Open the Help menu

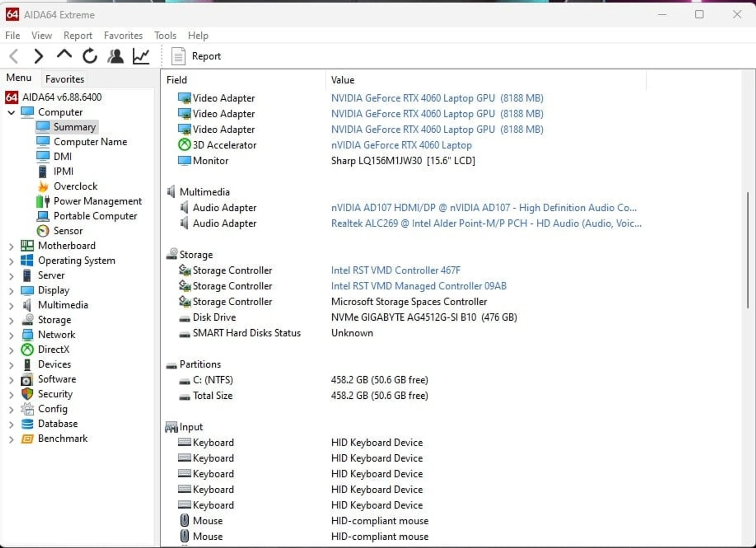[198, 35]
